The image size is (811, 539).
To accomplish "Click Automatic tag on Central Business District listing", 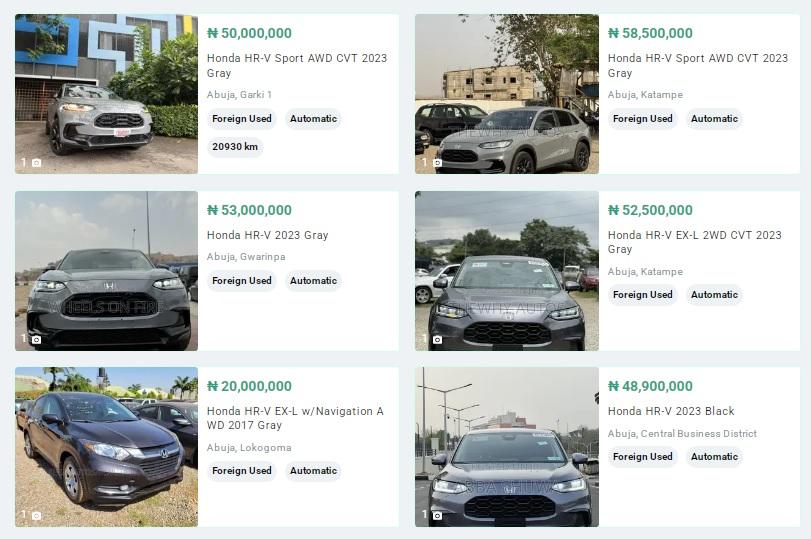I will tap(714, 457).
